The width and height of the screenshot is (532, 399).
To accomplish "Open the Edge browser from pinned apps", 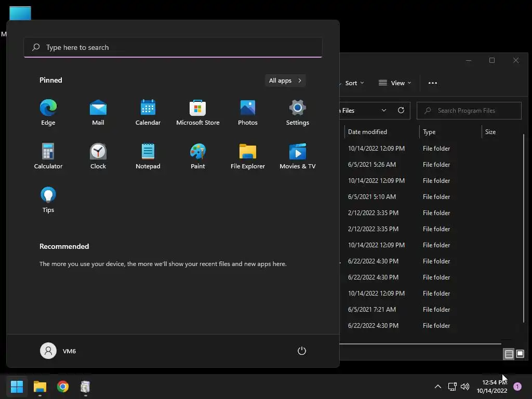I will click(x=48, y=113).
